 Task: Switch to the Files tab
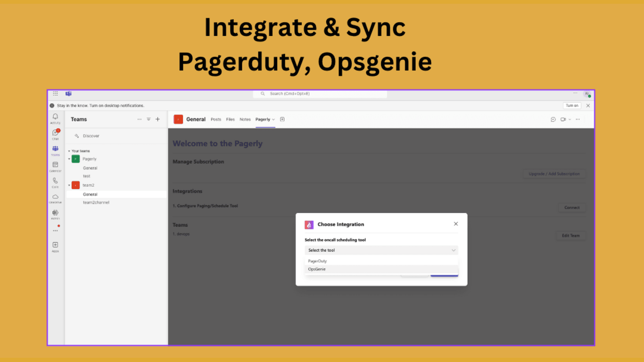[231, 119]
